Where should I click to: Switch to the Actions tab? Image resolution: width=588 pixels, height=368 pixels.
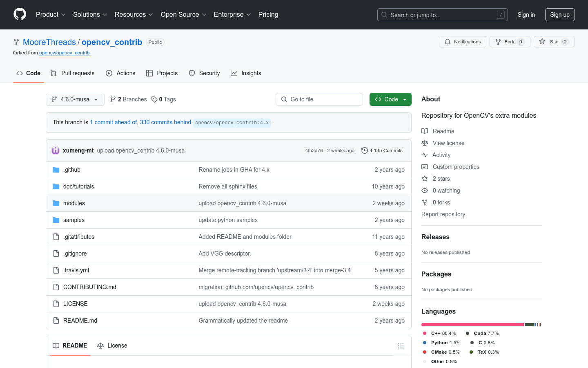coord(120,73)
